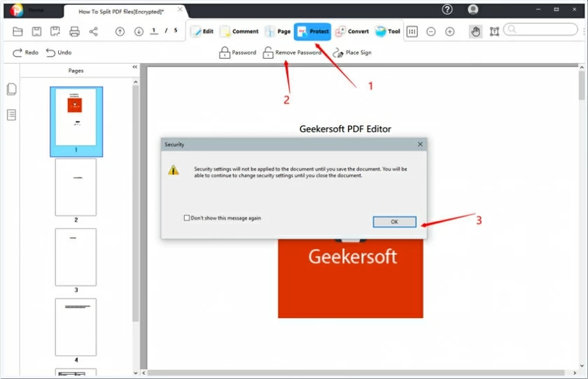
Task: Close the Security dialog with X
Action: [420, 144]
